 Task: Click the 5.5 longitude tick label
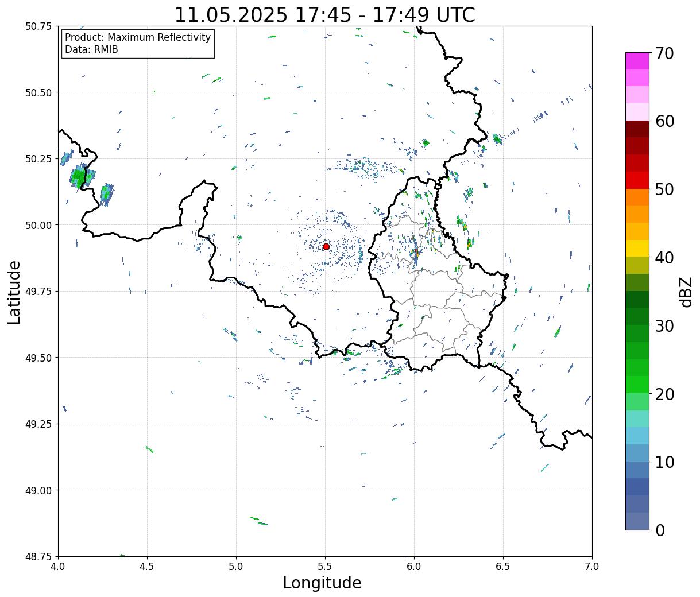[325, 567]
